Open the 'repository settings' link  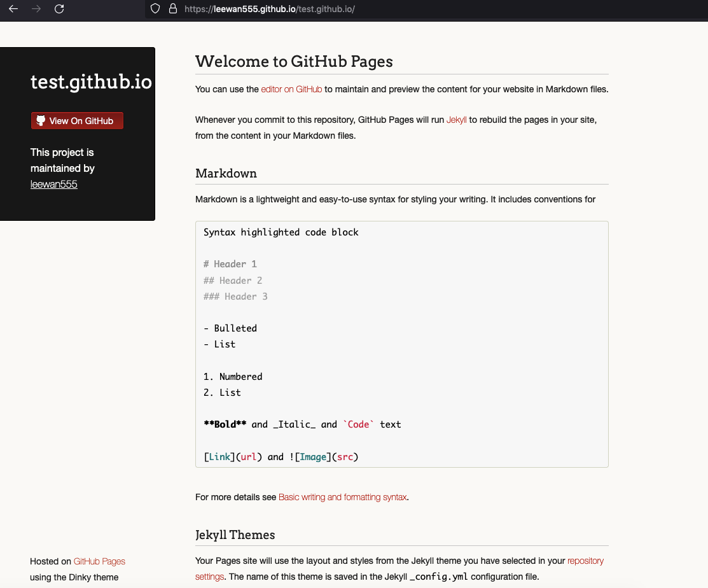[399, 568]
